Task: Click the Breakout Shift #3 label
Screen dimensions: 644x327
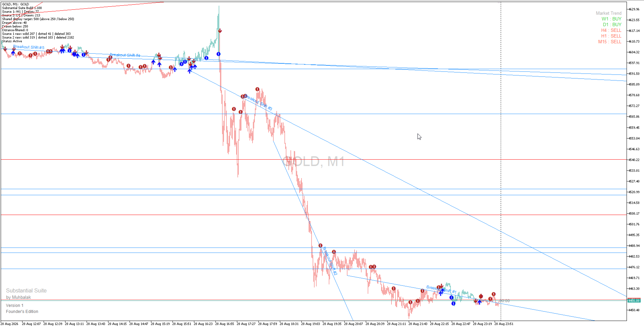Action: tap(259, 102)
